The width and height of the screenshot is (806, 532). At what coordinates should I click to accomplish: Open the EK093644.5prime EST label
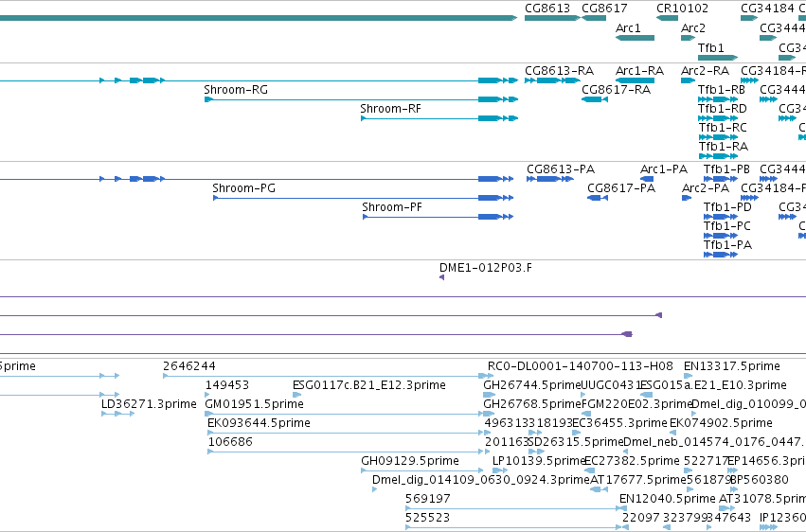point(260,424)
